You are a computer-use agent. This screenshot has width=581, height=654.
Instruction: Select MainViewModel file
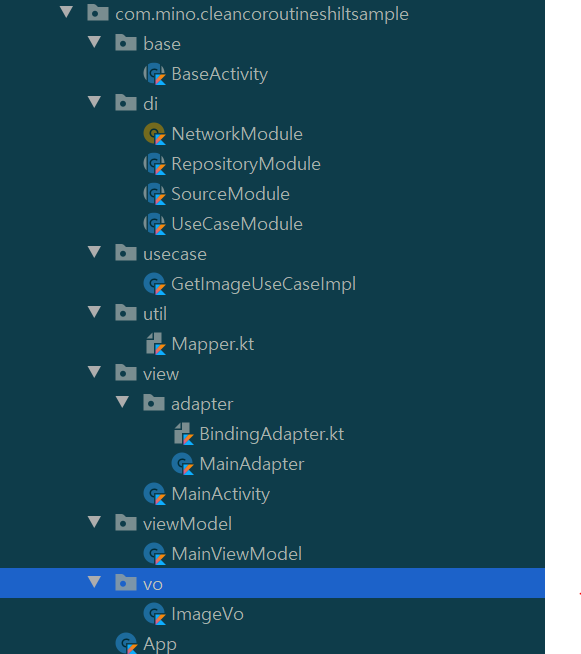pos(236,554)
